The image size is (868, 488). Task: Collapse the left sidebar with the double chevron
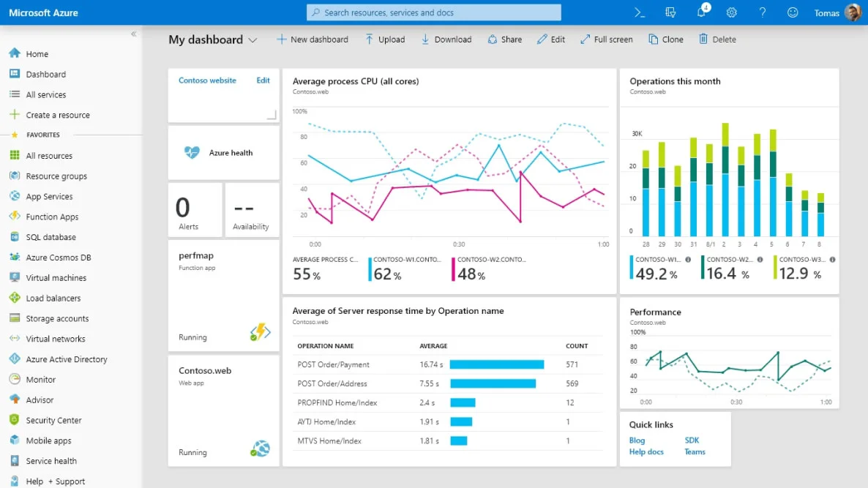coord(133,34)
